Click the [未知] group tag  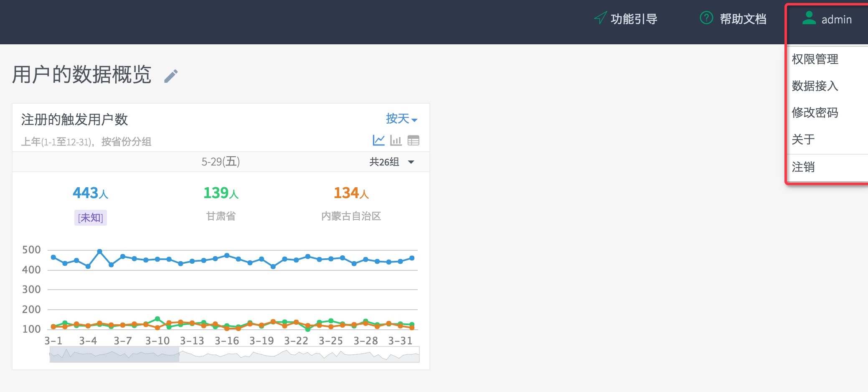click(x=90, y=218)
